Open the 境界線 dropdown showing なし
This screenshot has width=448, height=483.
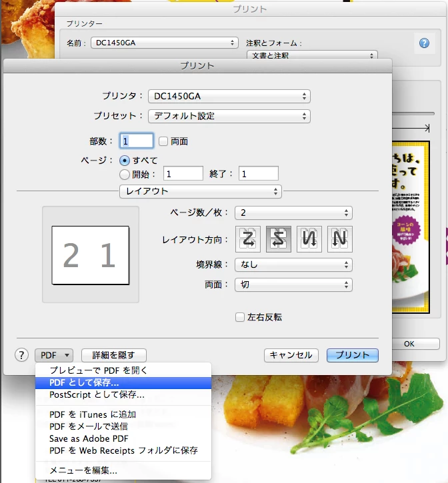[293, 264]
